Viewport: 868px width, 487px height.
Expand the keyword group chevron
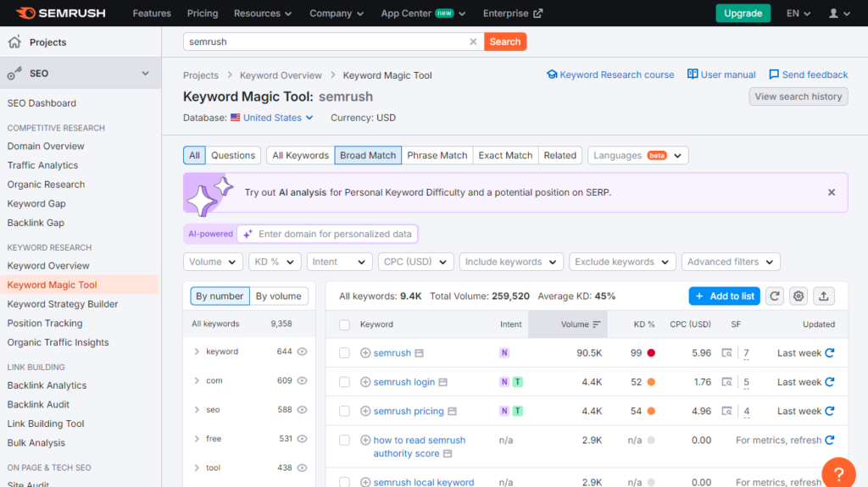point(197,351)
